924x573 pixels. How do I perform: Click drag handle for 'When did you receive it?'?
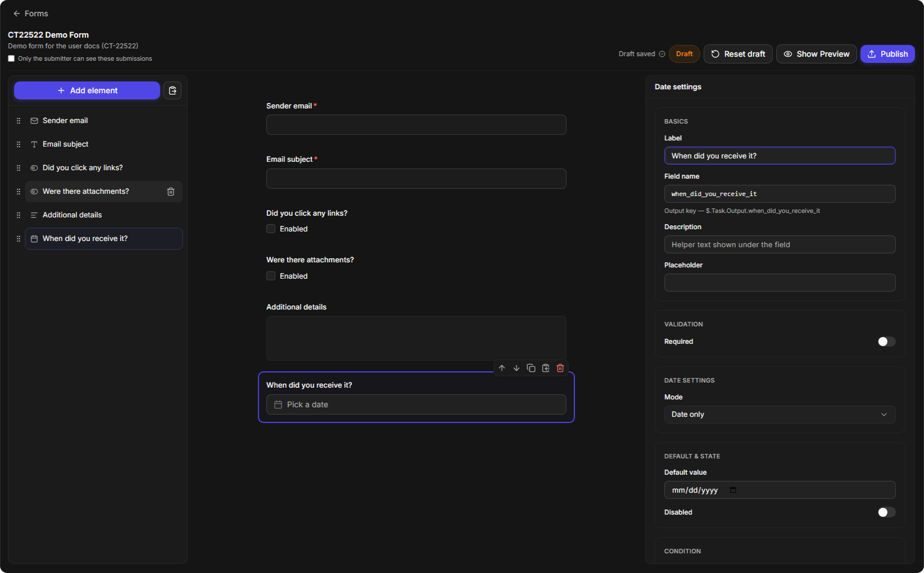tap(19, 239)
